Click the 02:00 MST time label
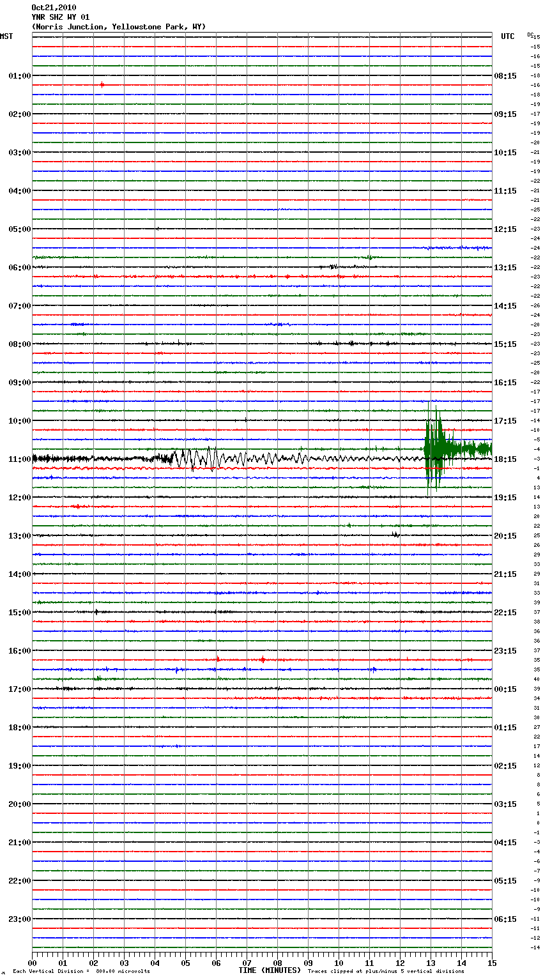The image size is (543, 980). point(20,114)
